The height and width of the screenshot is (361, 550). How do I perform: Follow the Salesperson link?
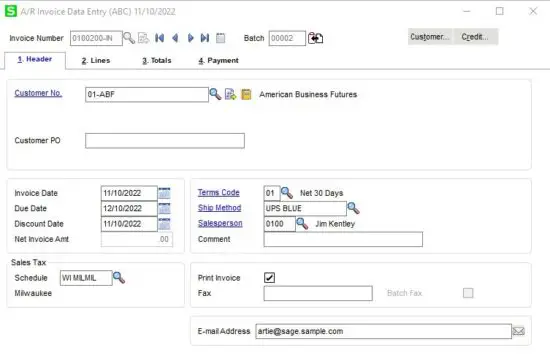coord(220,223)
